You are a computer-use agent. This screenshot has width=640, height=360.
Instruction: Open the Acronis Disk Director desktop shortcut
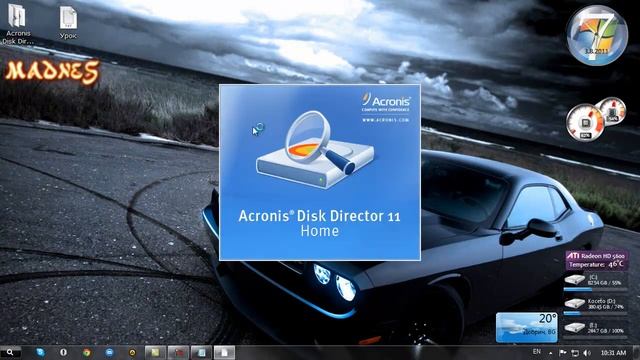[x=18, y=23]
